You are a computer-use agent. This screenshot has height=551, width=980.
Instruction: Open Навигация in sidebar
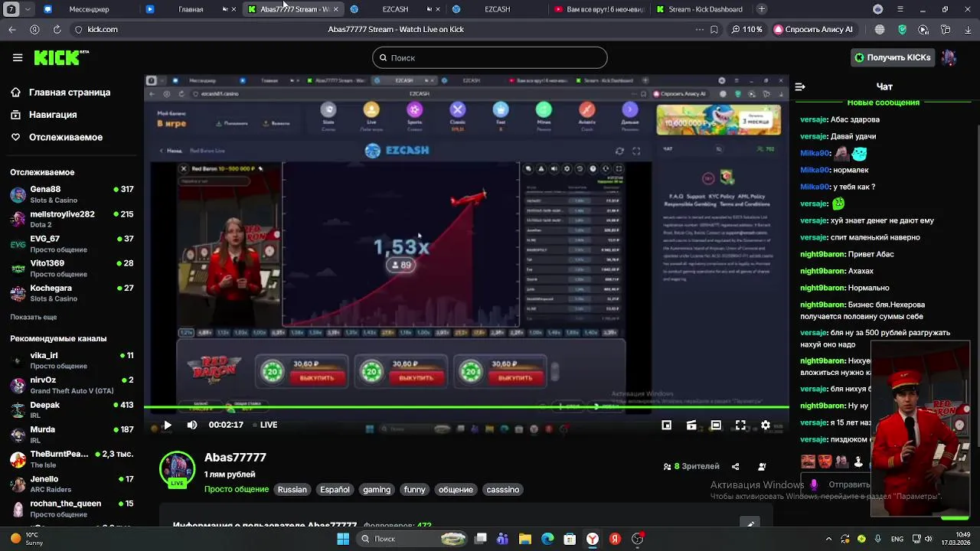(x=53, y=114)
